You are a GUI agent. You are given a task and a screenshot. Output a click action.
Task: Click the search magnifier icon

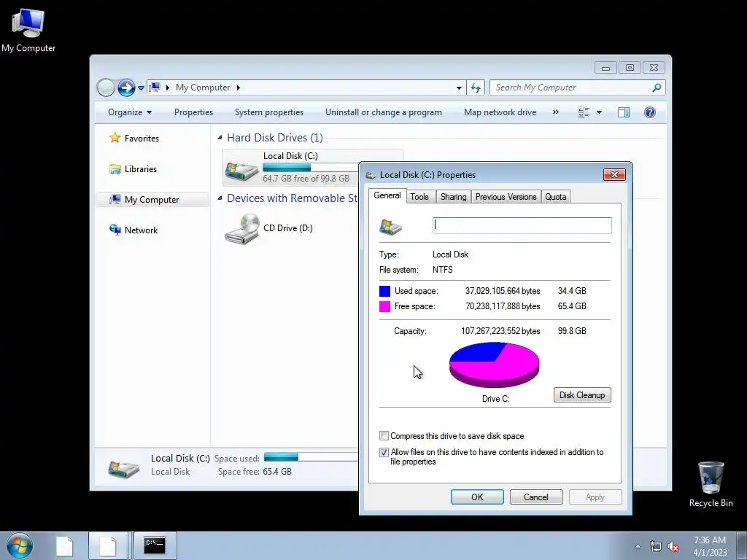pyautogui.click(x=657, y=87)
